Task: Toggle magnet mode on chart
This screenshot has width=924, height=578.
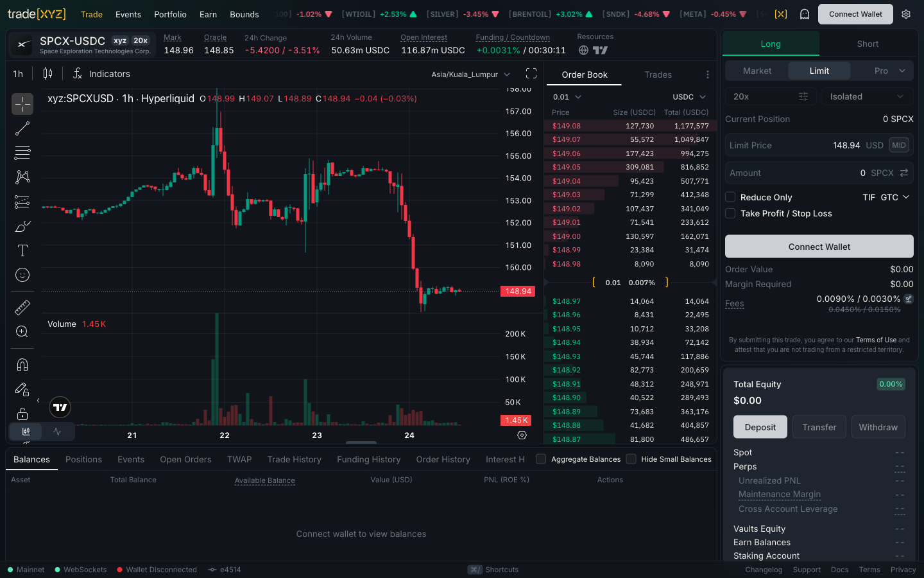Action: point(22,365)
